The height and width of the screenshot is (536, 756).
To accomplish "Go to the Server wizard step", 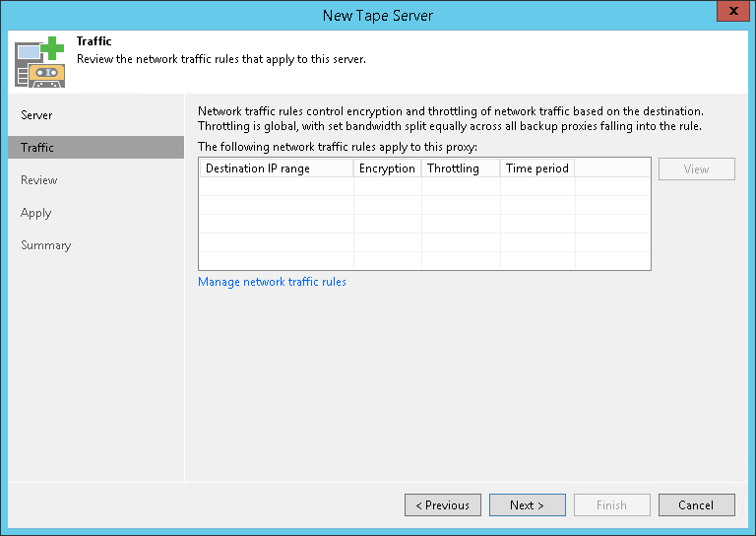I will (36, 115).
